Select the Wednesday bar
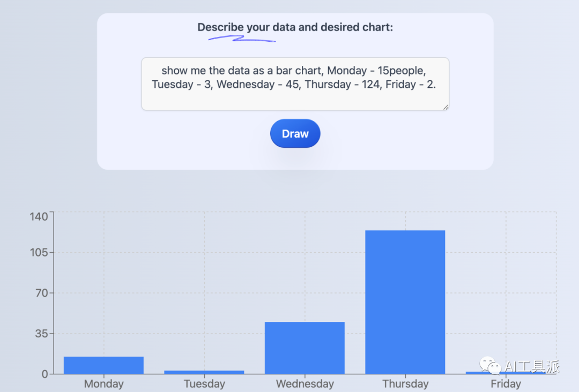This screenshot has height=392, width=579. 305,348
